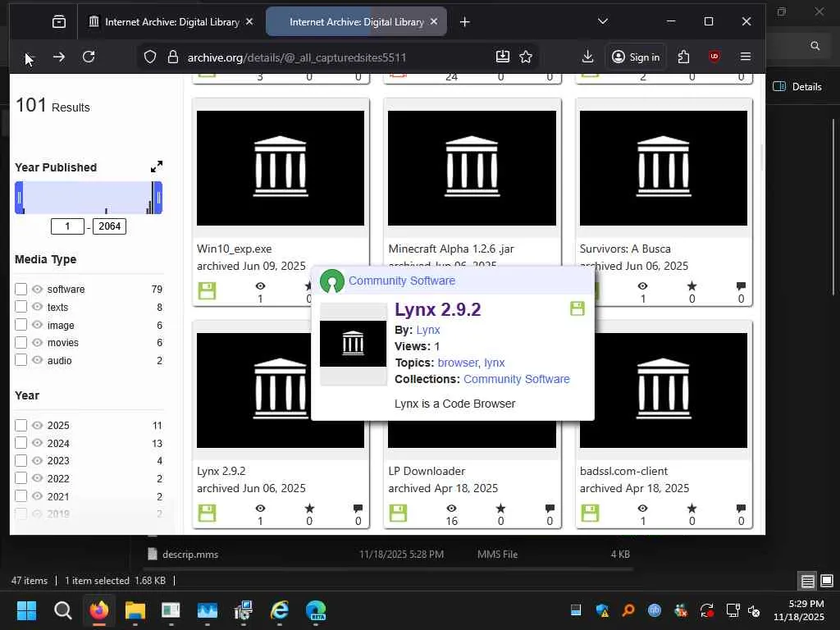Image resolution: width=840 pixels, height=630 pixels.
Task: Select software icon on LP Downloader card
Action: (x=398, y=514)
